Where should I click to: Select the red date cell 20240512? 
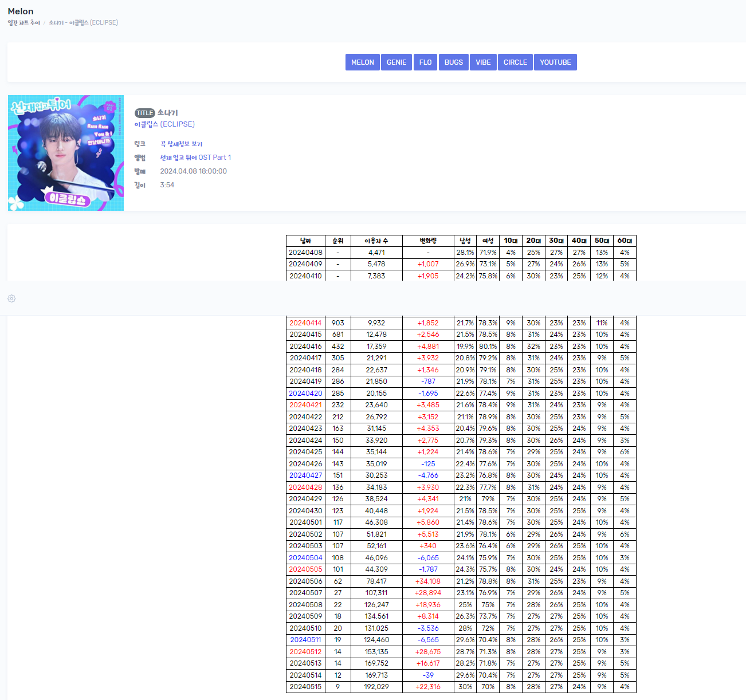tap(305, 652)
